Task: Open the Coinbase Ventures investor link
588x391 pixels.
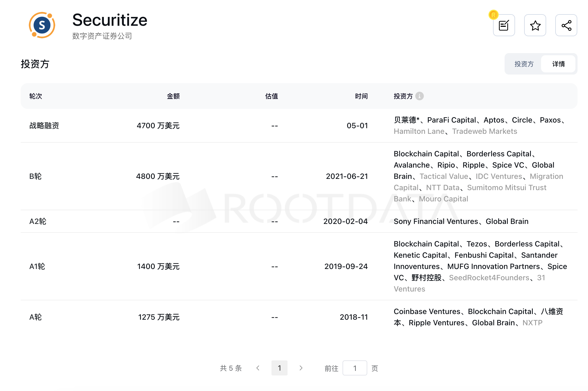Action: (427, 311)
